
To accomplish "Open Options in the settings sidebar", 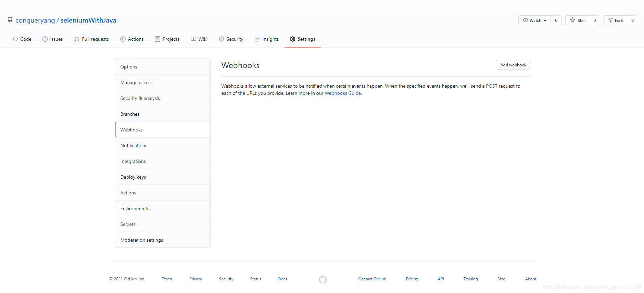I will coord(163,67).
